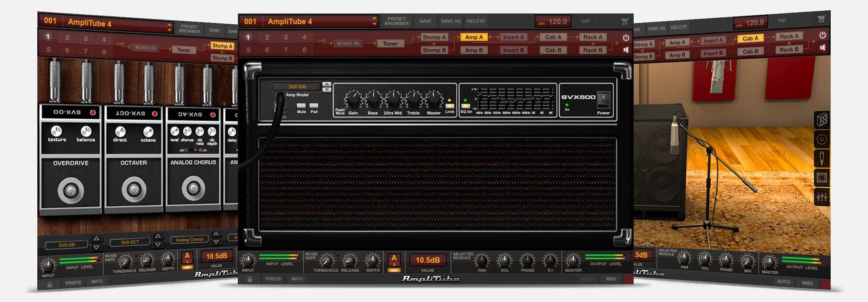Click the microphone icon in cab room sidebar
This screenshot has height=302, width=868.
pyautogui.click(x=822, y=158)
